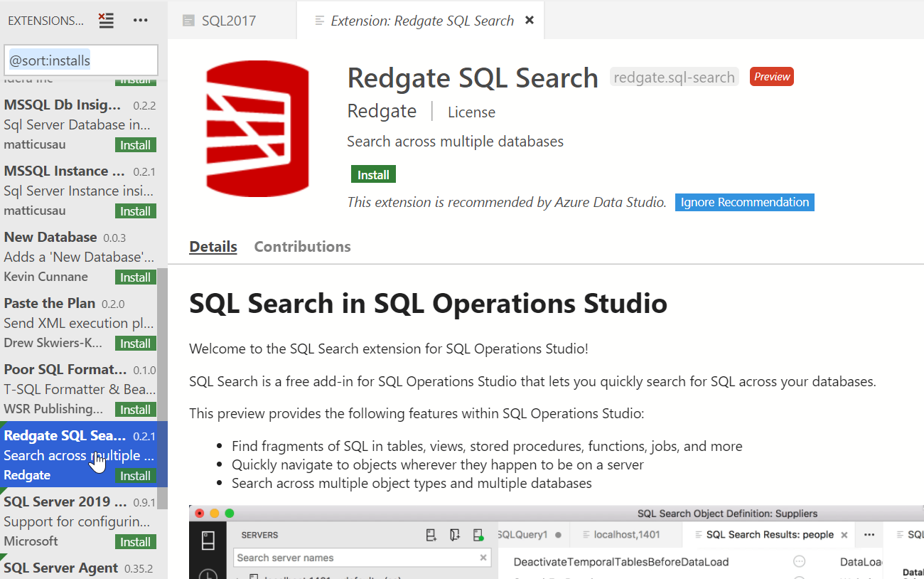Click the red Preview badge
Screen dimensions: 924x579
coord(771,77)
